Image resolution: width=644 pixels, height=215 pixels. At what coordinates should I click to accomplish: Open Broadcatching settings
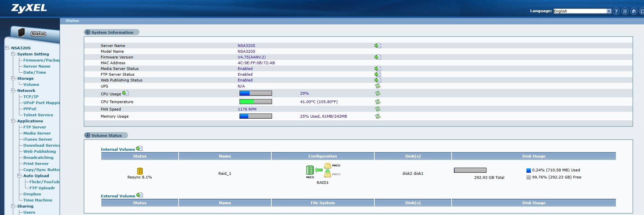(38, 158)
